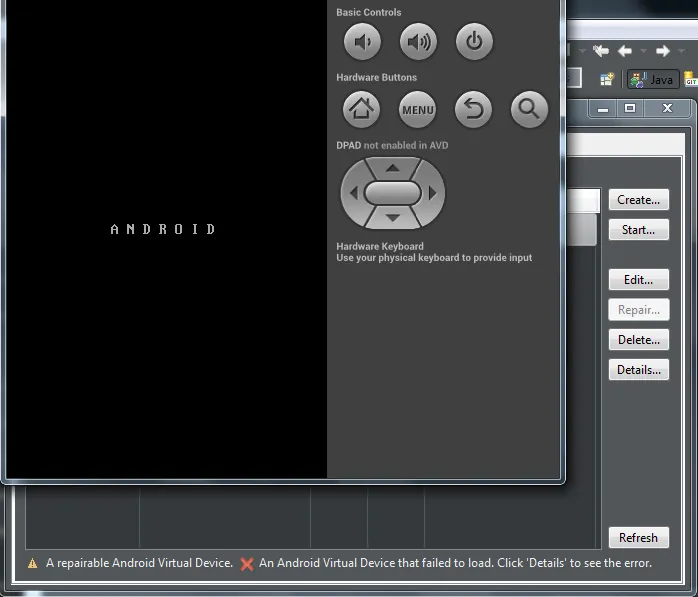
Task: Click the ANDROID boot text on emulator screen
Action: click(163, 229)
